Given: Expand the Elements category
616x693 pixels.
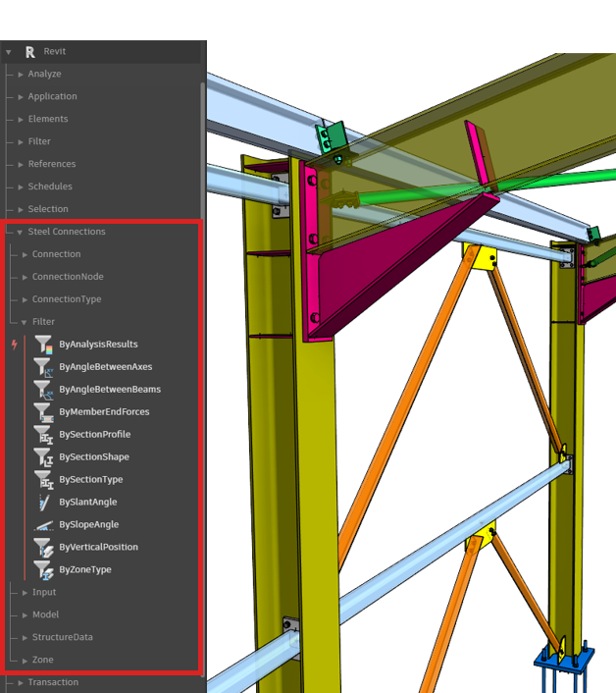Looking at the screenshot, I should [x=21, y=120].
